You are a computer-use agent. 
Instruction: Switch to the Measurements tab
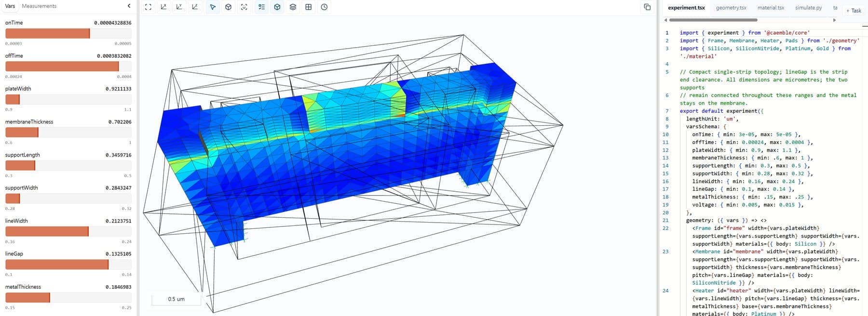pos(39,6)
